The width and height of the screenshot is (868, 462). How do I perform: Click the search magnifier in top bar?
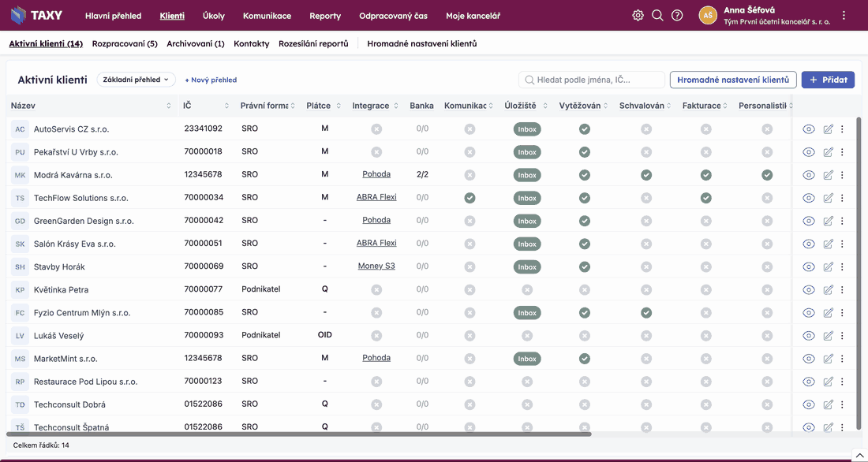(x=657, y=16)
